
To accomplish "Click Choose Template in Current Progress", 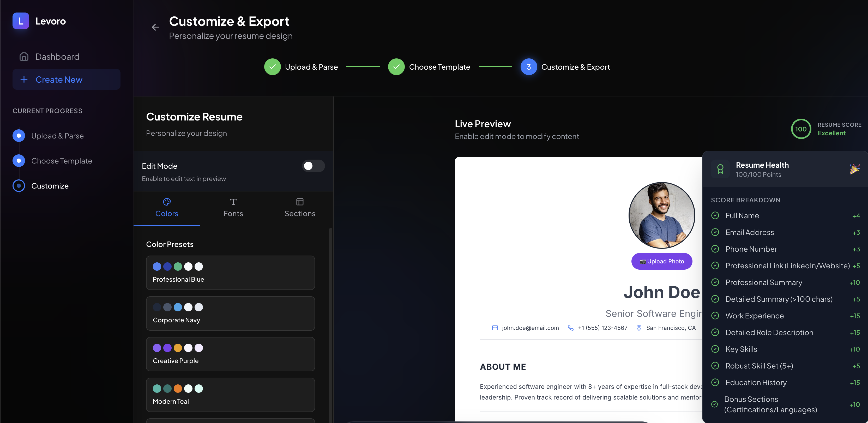I will tap(62, 161).
